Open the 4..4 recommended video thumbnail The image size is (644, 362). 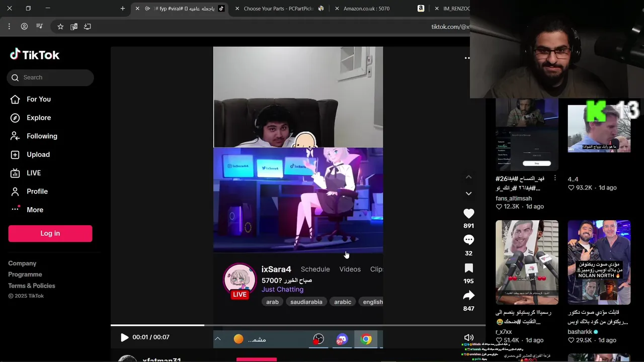[x=599, y=128]
